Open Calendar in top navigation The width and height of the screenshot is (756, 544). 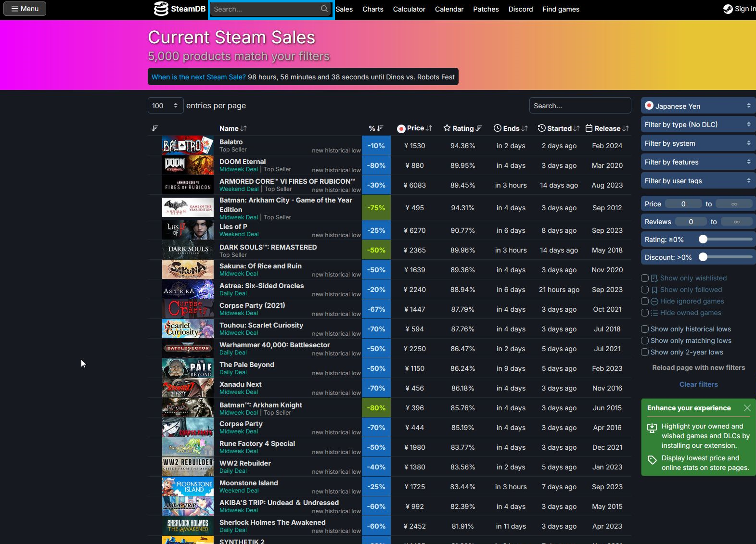click(x=449, y=9)
